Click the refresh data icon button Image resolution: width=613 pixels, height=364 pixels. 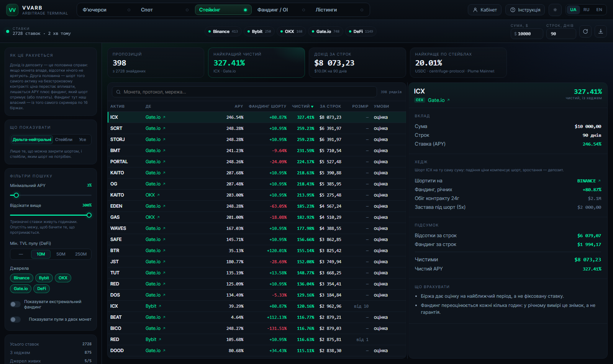click(x=585, y=31)
